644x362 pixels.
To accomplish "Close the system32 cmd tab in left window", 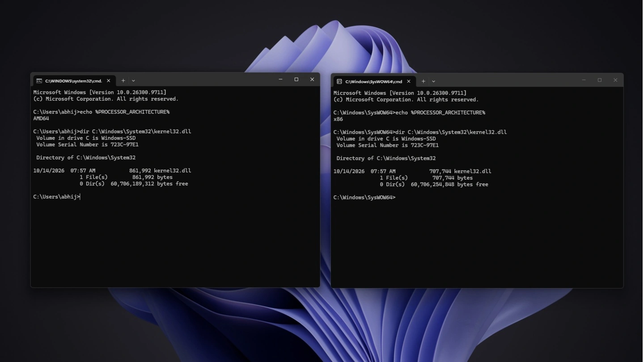I will [x=109, y=81].
